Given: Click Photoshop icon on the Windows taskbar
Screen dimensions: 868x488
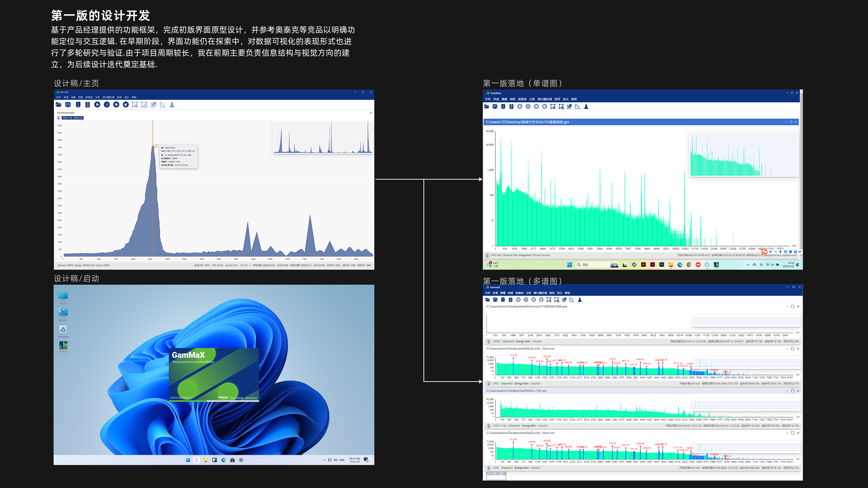Looking at the screenshot, I should click(662, 265).
